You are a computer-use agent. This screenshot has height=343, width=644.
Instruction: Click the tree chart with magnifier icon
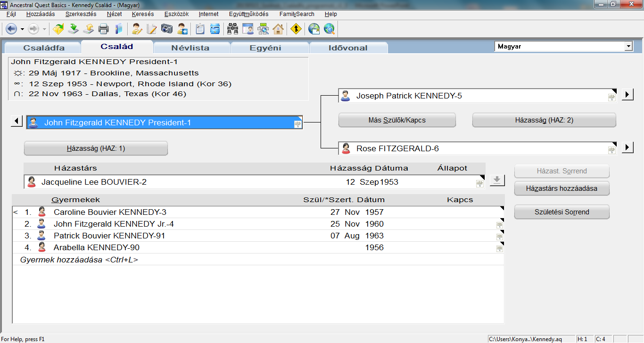263,29
